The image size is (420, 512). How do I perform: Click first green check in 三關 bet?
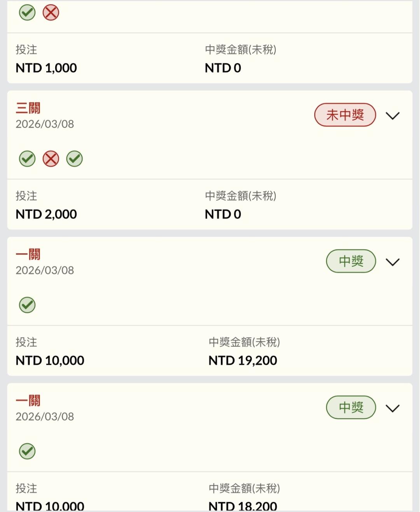tap(27, 159)
